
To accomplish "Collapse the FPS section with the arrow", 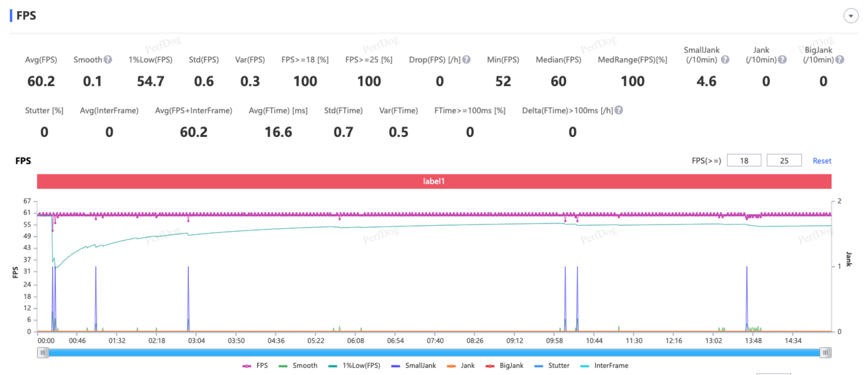I will (x=851, y=16).
